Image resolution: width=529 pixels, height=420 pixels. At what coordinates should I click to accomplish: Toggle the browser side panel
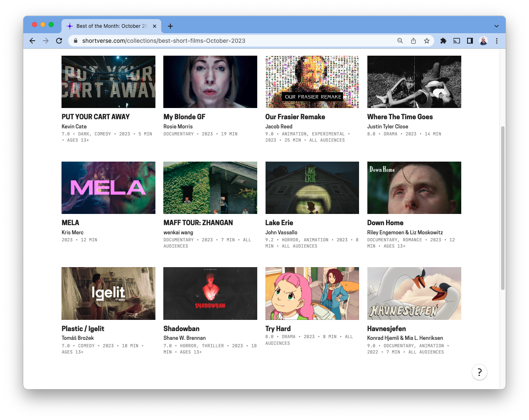click(x=470, y=41)
